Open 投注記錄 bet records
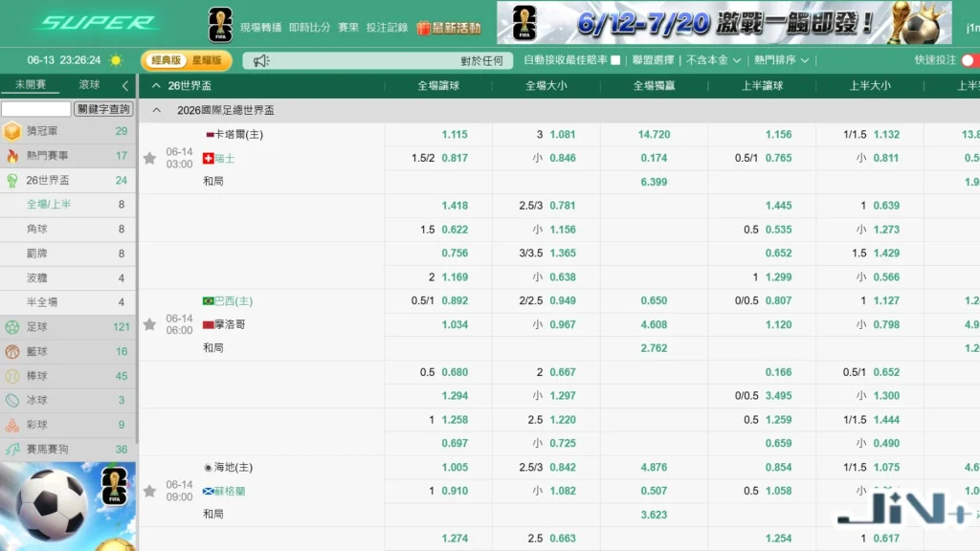980x551 pixels. coord(387,28)
